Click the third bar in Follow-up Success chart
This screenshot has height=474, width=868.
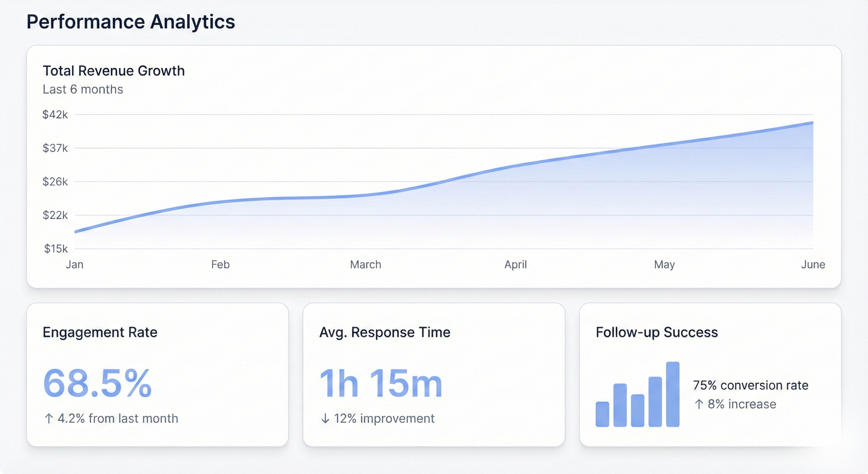pyautogui.click(x=637, y=410)
